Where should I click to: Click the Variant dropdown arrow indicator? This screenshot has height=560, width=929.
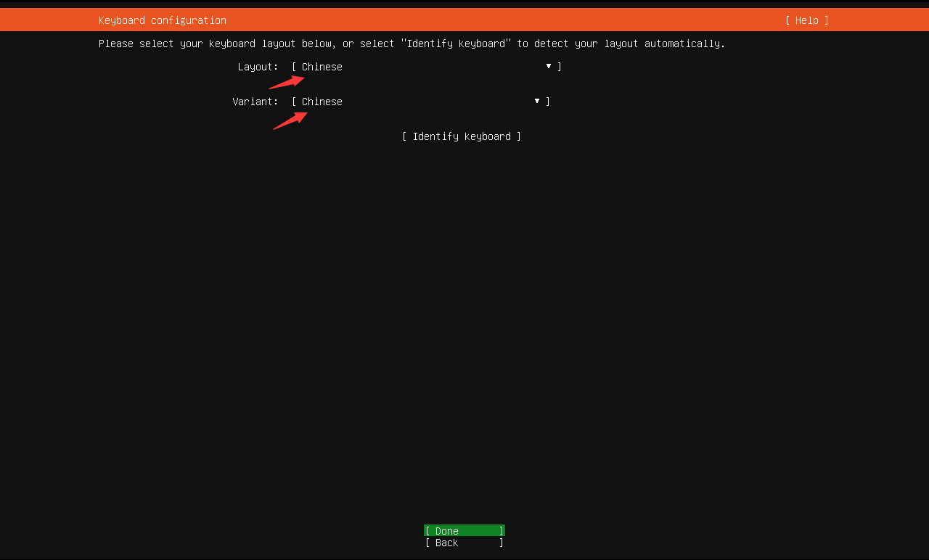tap(537, 101)
